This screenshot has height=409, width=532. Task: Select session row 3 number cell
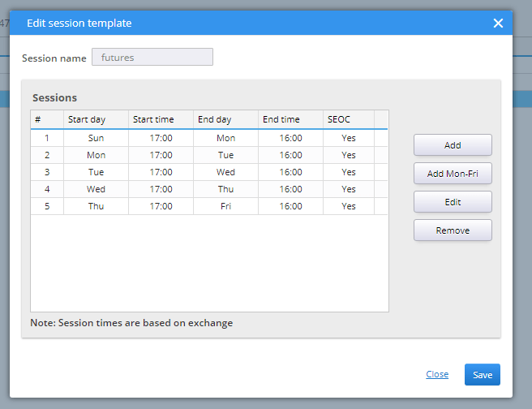point(47,172)
